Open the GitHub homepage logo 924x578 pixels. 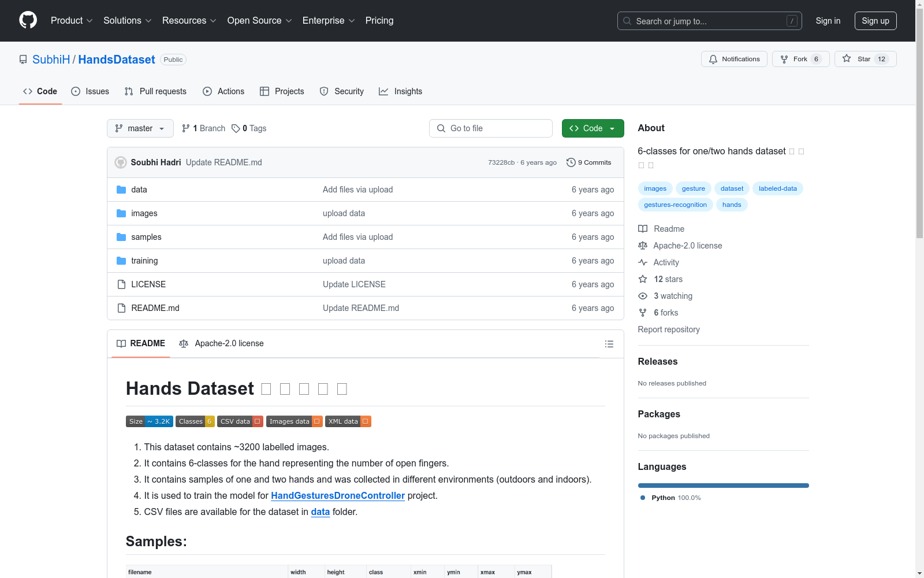(28, 20)
